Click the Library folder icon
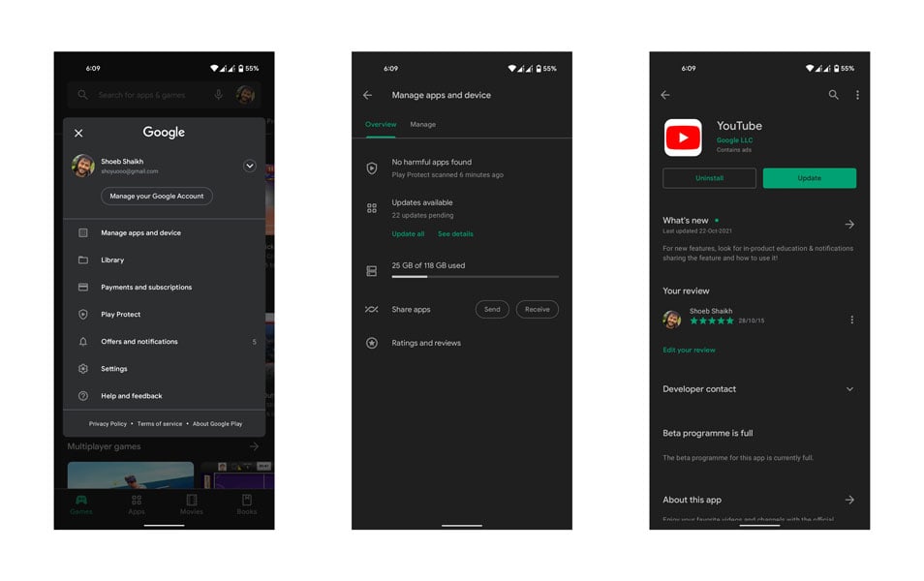 click(x=83, y=260)
